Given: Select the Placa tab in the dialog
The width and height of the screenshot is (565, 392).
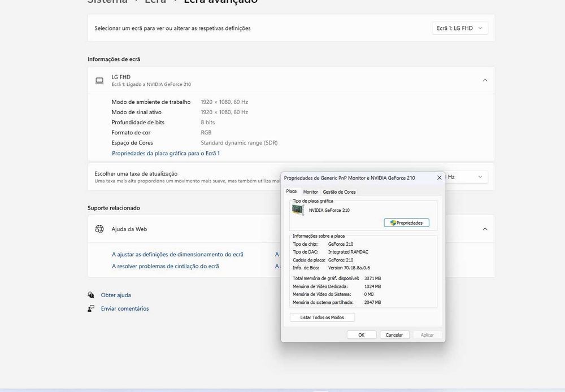Looking at the screenshot, I should [x=292, y=191].
